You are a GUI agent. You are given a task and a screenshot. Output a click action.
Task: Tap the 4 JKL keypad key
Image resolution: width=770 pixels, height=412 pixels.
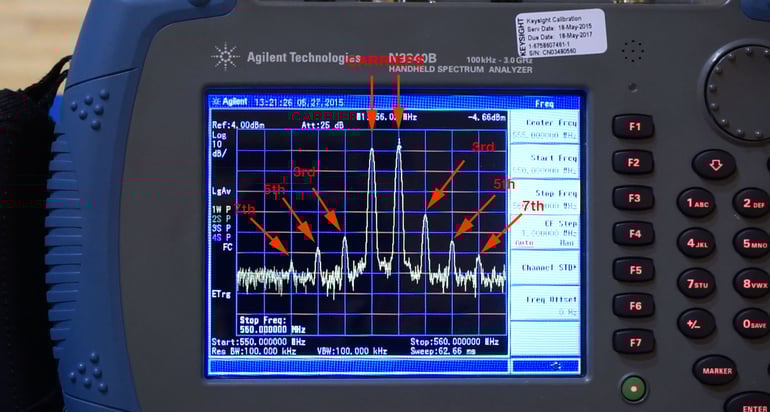coord(696,243)
